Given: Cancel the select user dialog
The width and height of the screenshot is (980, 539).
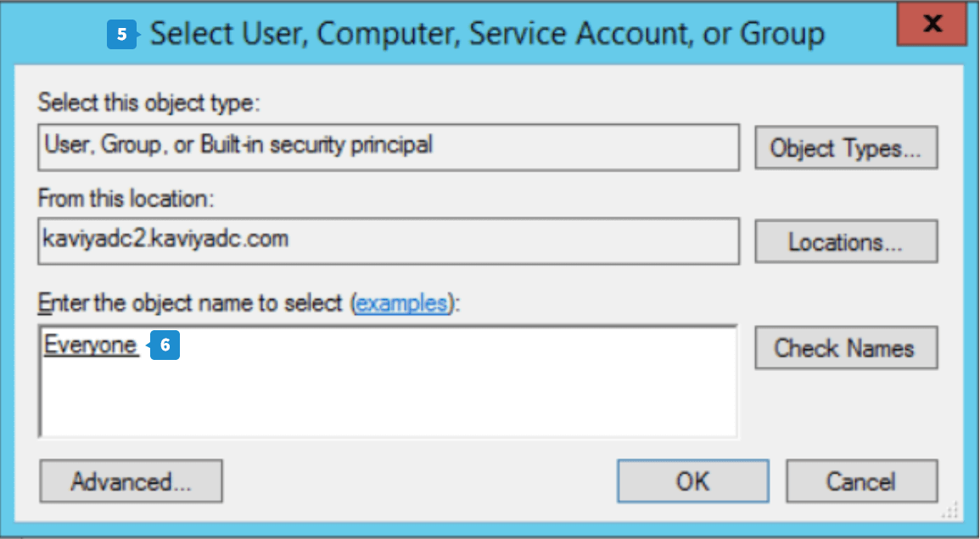Looking at the screenshot, I should pyautogui.click(x=861, y=481).
